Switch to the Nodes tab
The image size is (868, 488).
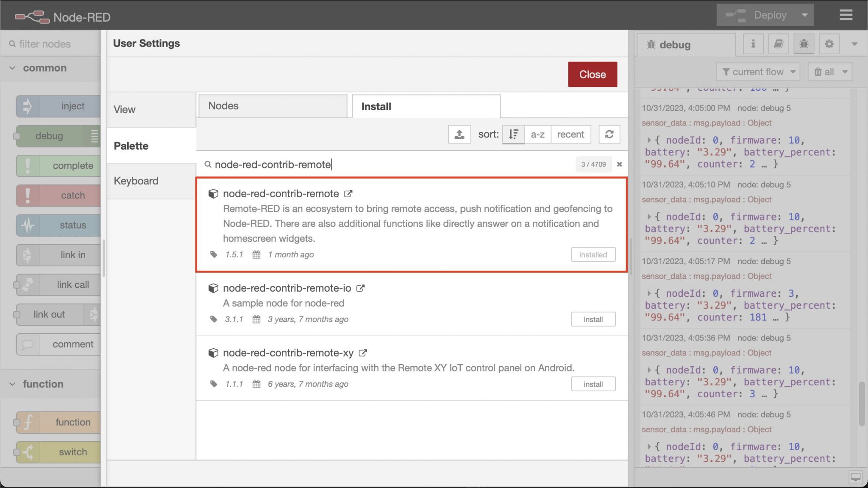(273, 106)
